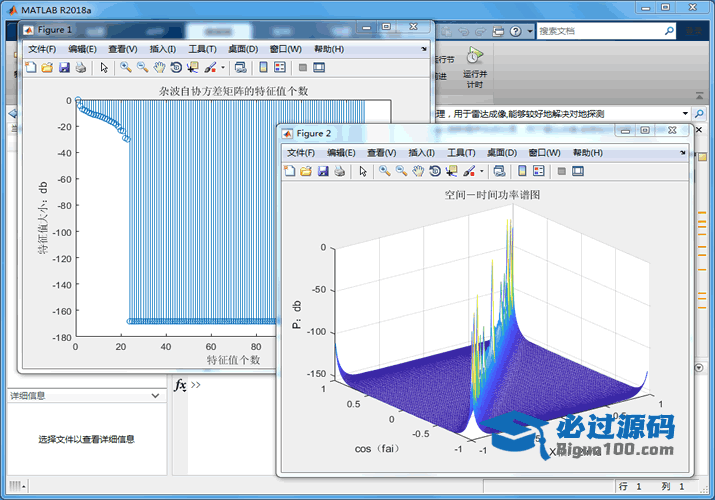The image size is (715, 500).
Task: Select the Pan hand tool in Figure 2
Action: click(x=418, y=171)
